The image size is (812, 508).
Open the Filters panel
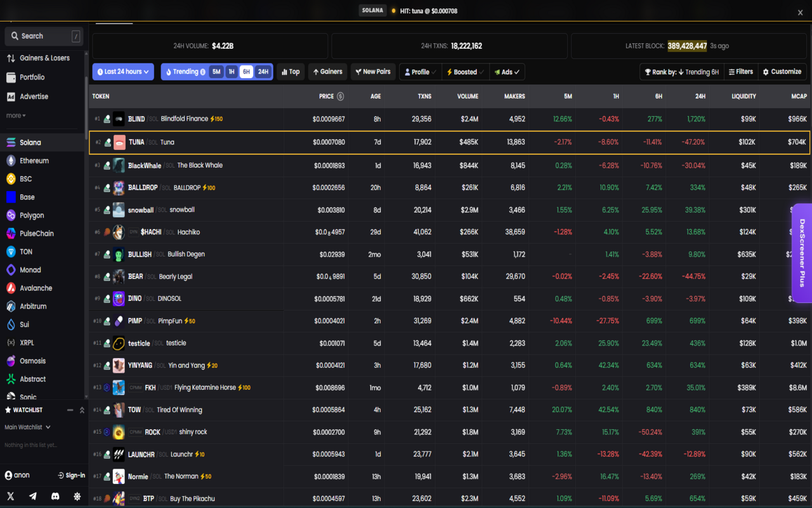(x=740, y=72)
